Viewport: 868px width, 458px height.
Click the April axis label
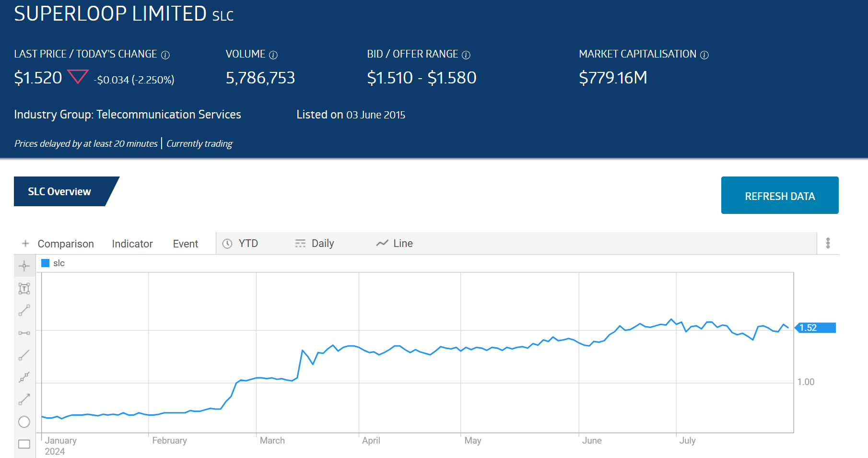point(371,440)
